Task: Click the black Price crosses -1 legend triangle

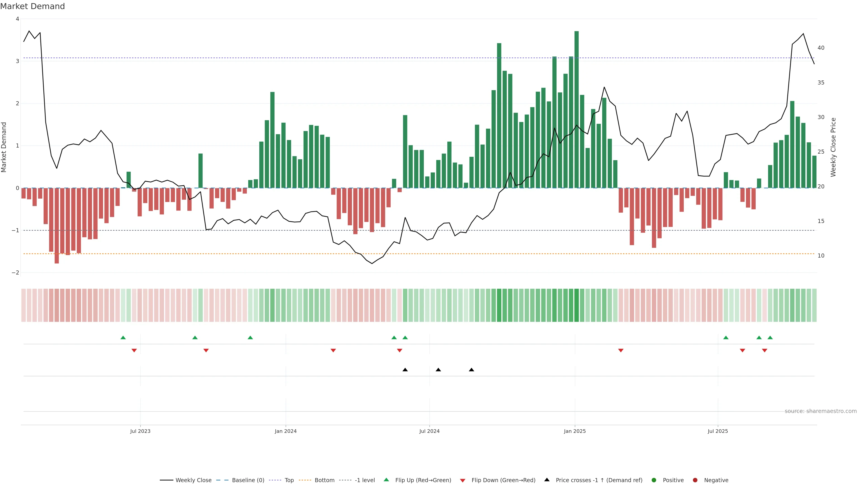Action: click(547, 480)
